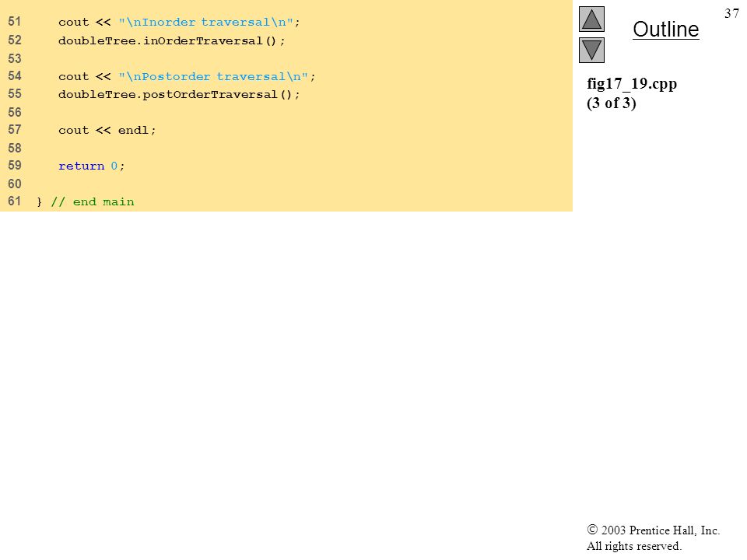Click the "// end main" comment
This screenshot has height=560, width=747.
point(93,202)
